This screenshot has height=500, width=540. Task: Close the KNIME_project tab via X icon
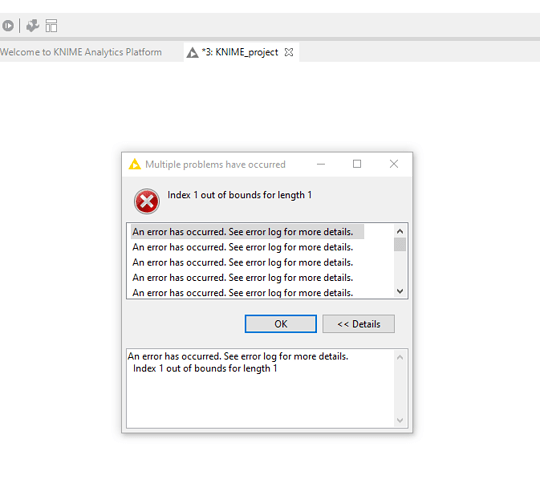[x=289, y=52]
